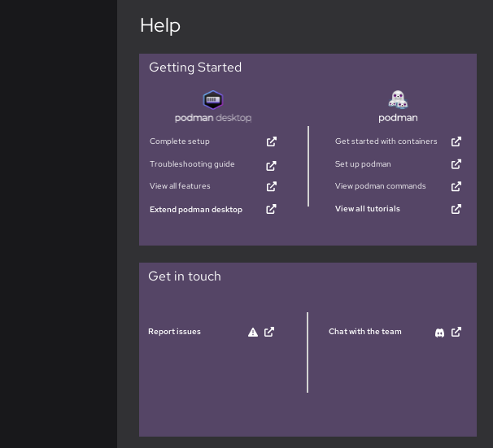The image size is (493, 448).
Task: Open Chat with the team link
Action: [x=365, y=332]
